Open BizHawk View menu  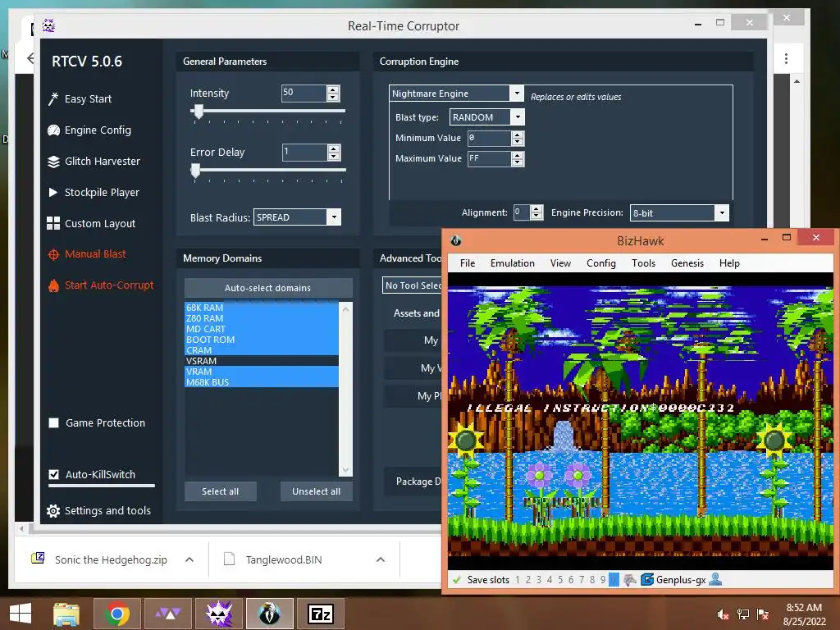click(560, 263)
